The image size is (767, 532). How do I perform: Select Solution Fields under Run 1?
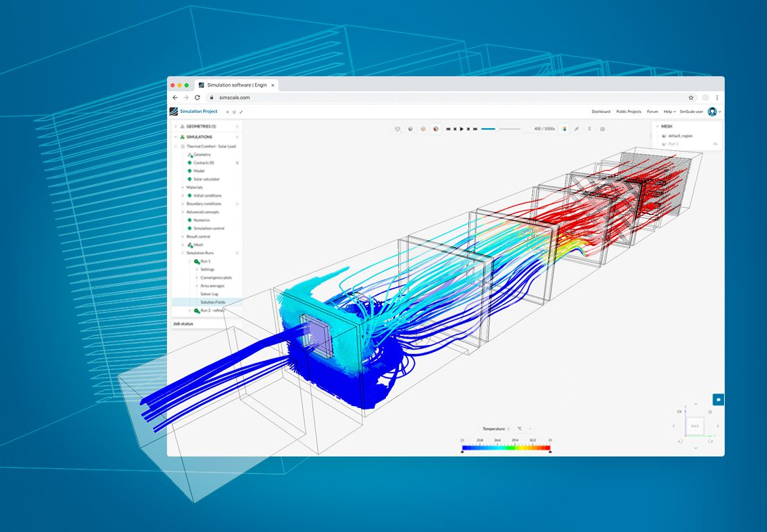click(x=212, y=302)
